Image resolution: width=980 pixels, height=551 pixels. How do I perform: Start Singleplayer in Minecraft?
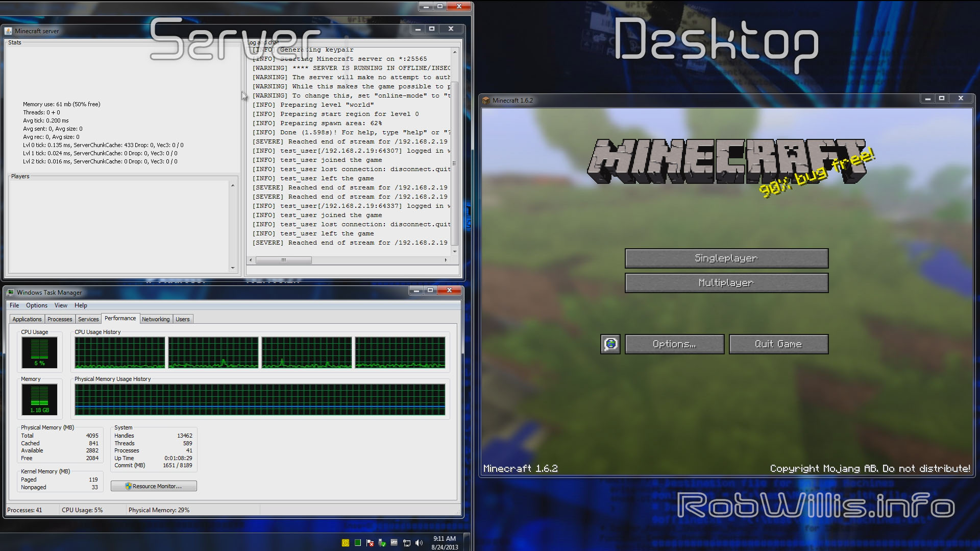coord(726,258)
